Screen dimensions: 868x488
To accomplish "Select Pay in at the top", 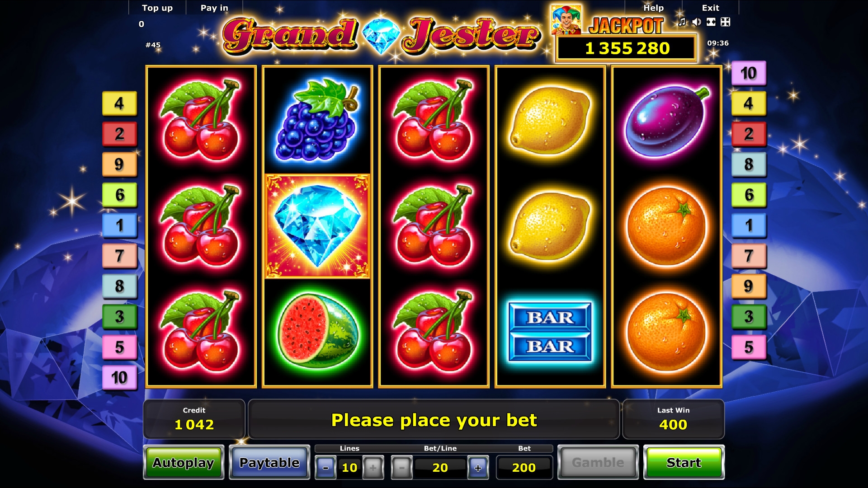I will pos(214,8).
